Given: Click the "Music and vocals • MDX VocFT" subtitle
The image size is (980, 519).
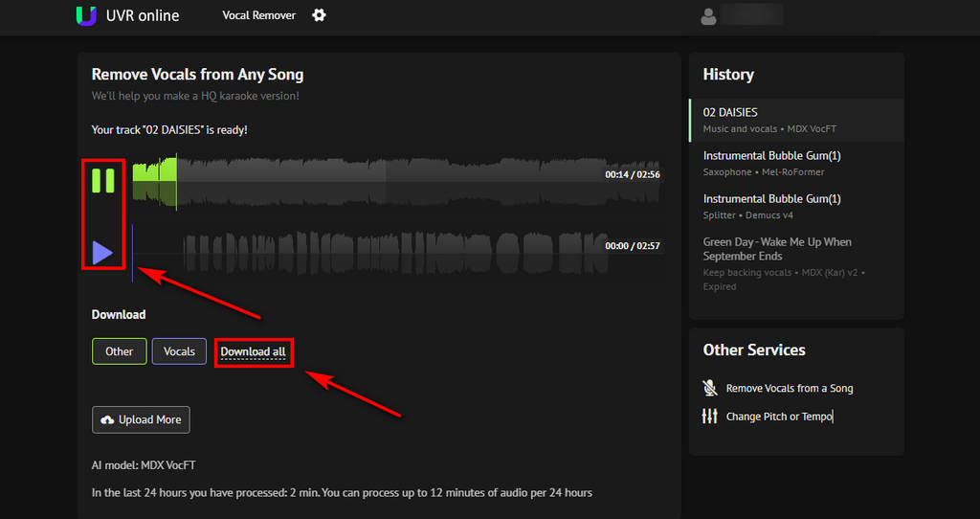Looking at the screenshot, I should pos(769,129).
